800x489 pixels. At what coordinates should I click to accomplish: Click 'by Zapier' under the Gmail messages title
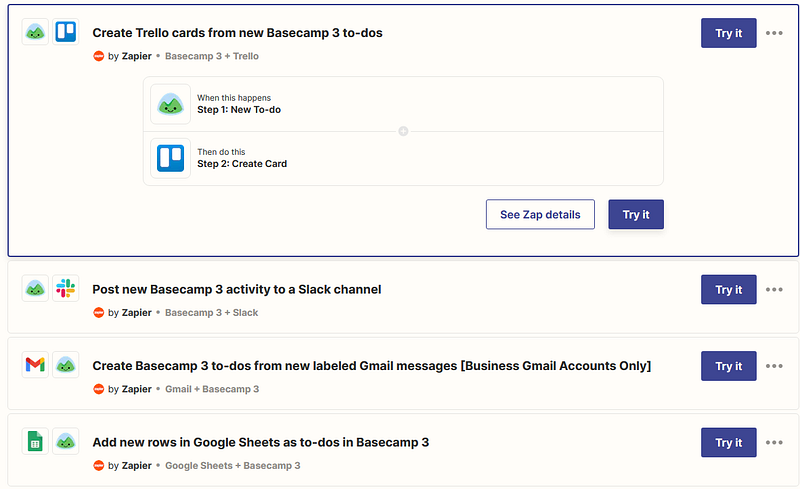(130, 389)
